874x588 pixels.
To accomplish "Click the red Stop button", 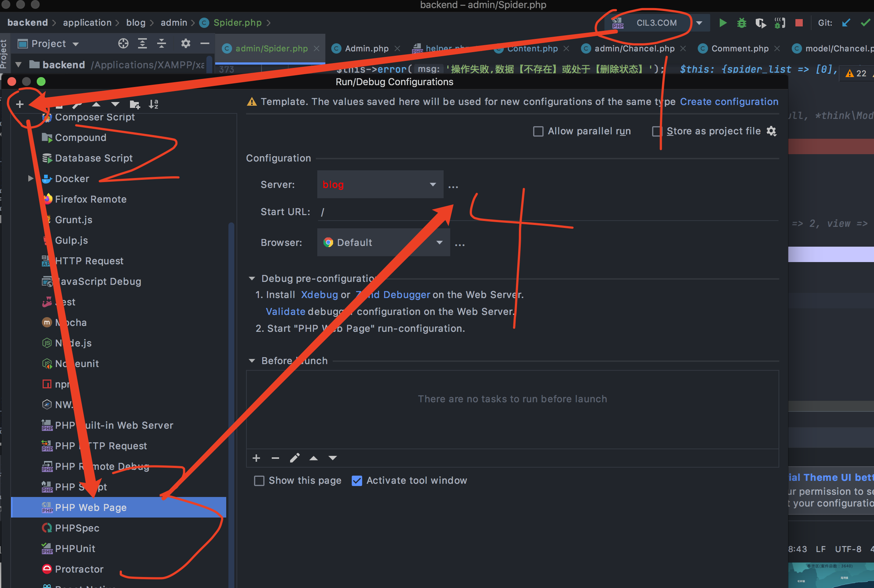I will [x=799, y=23].
